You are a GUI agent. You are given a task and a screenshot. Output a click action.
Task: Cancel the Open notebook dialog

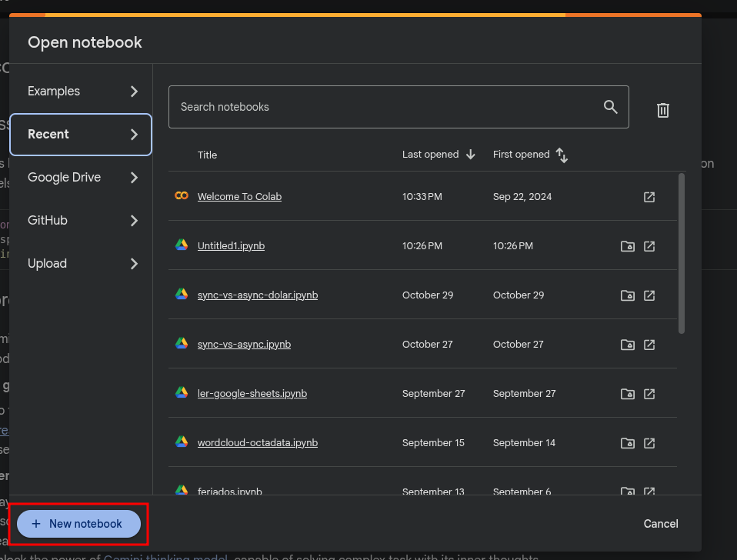(659, 523)
